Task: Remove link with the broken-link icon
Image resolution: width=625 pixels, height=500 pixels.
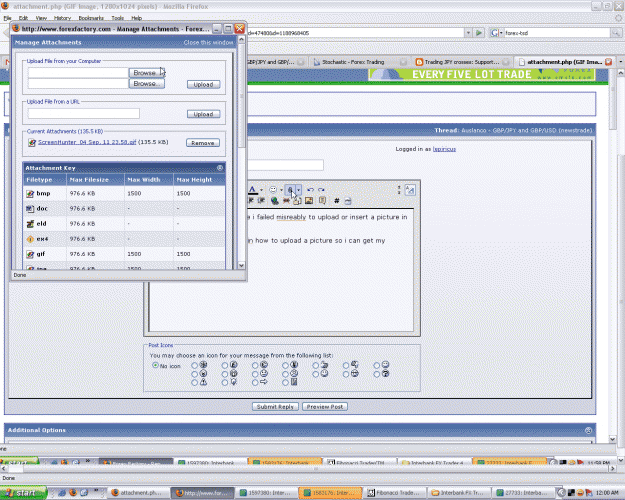Action: tap(286, 201)
